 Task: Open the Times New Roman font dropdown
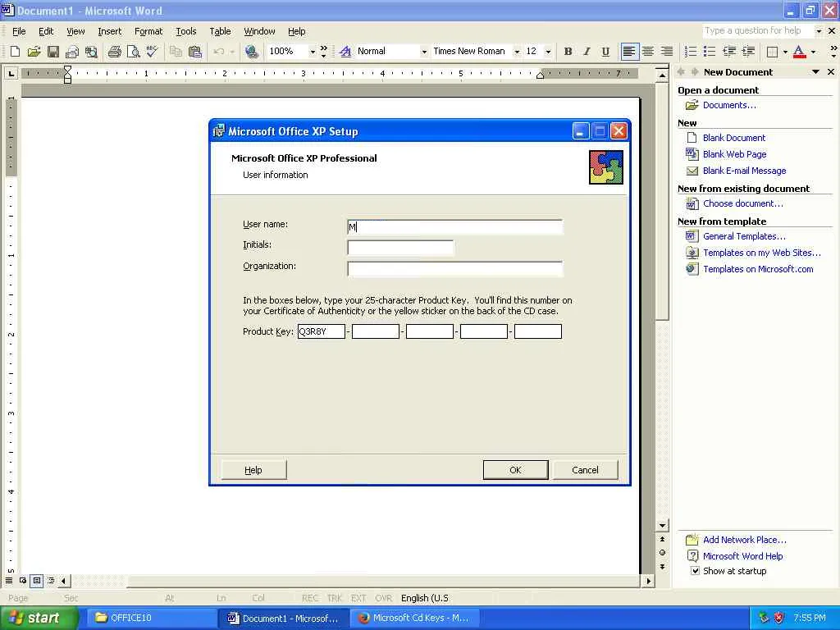pos(517,52)
